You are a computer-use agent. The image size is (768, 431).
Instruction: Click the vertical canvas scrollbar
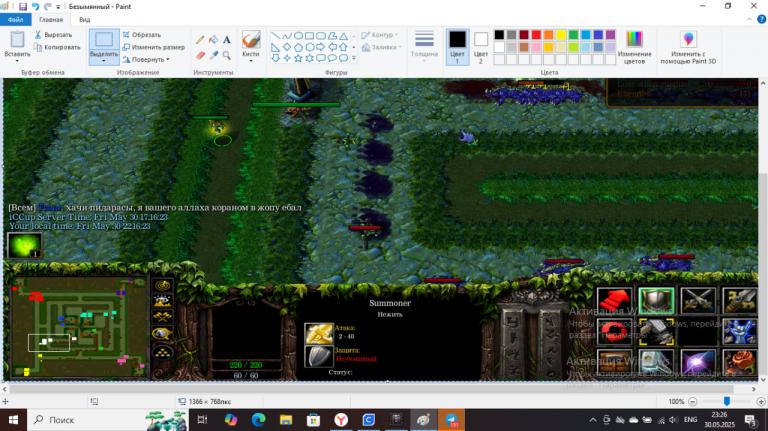763,274
